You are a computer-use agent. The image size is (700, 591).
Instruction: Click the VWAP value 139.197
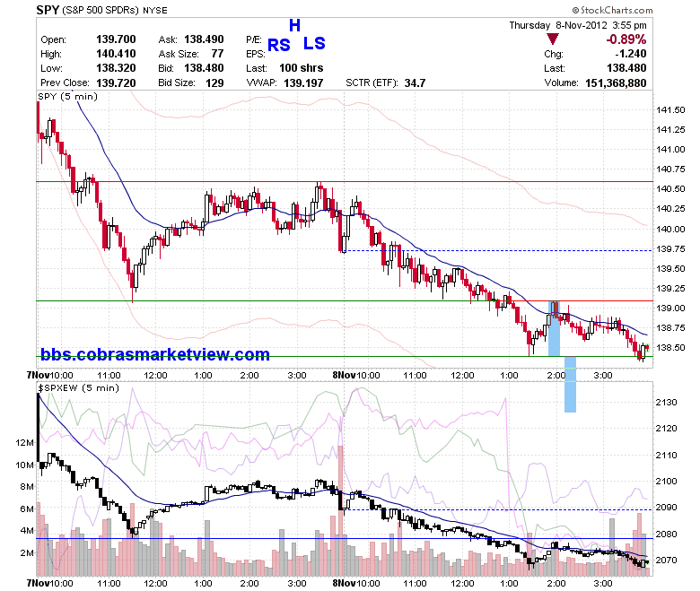pyautogui.click(x=303, y=83)
